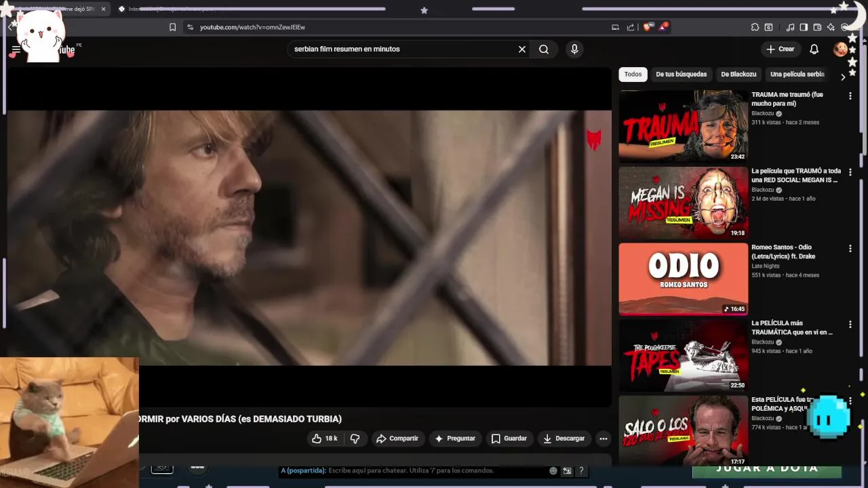This screenshot has height=488, width=868.
Task: Click Blackozu channel under TRAUMA video
Action: [x=762, y=114]
